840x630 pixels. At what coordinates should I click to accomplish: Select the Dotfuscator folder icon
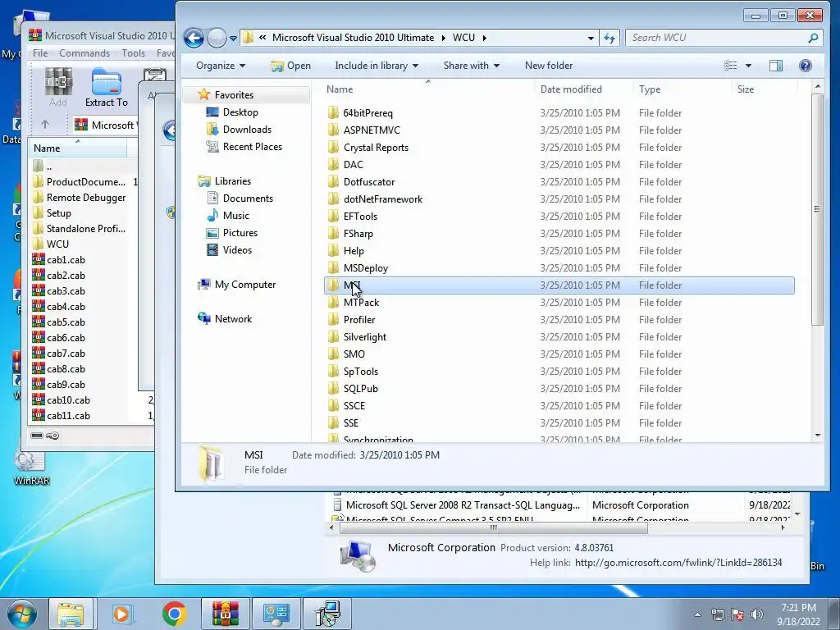click(333, 181)
